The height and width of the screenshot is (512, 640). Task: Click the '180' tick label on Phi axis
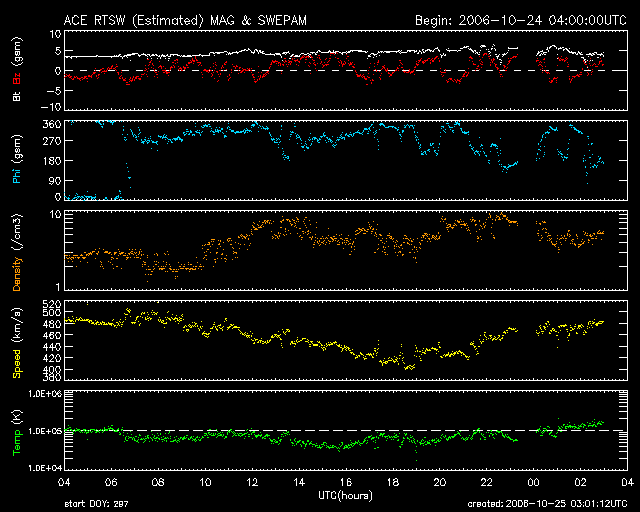coord(52,161)
